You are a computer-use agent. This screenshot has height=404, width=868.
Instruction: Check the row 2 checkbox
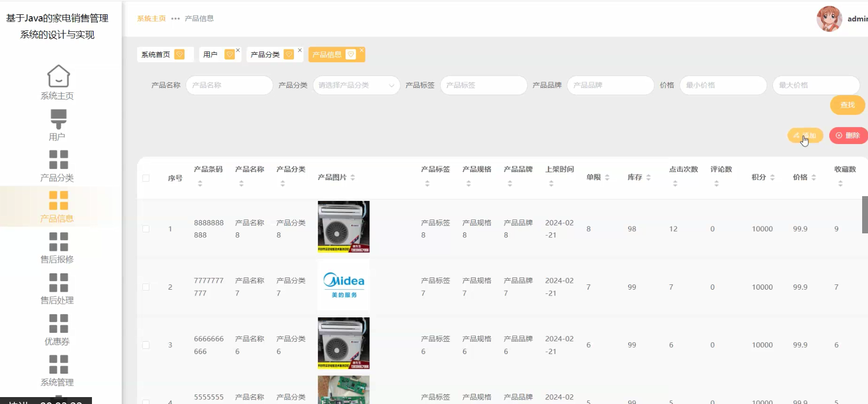(146, 287)
